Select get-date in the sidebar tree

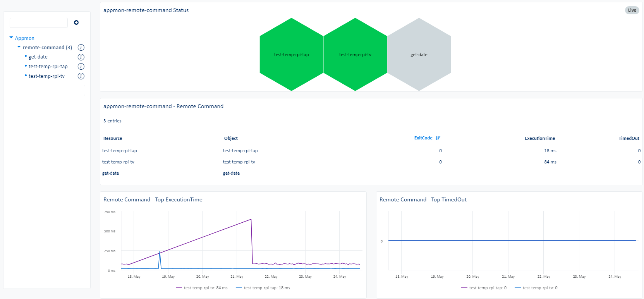click(x=38, y=57)
